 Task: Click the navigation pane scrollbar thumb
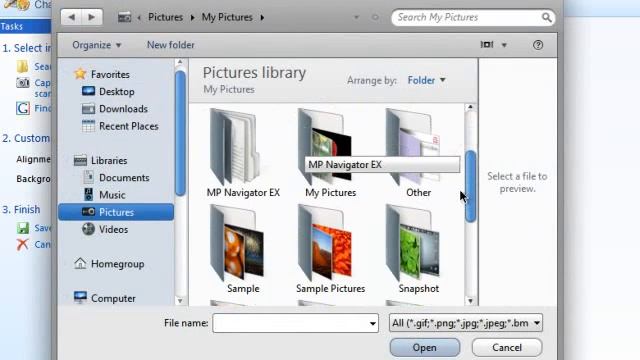click(180, 133)
